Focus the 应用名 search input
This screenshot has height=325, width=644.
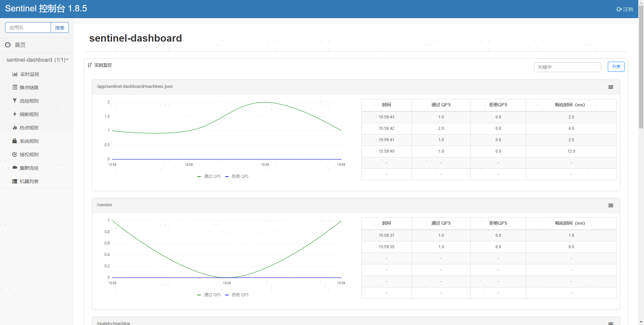(28, 28)
